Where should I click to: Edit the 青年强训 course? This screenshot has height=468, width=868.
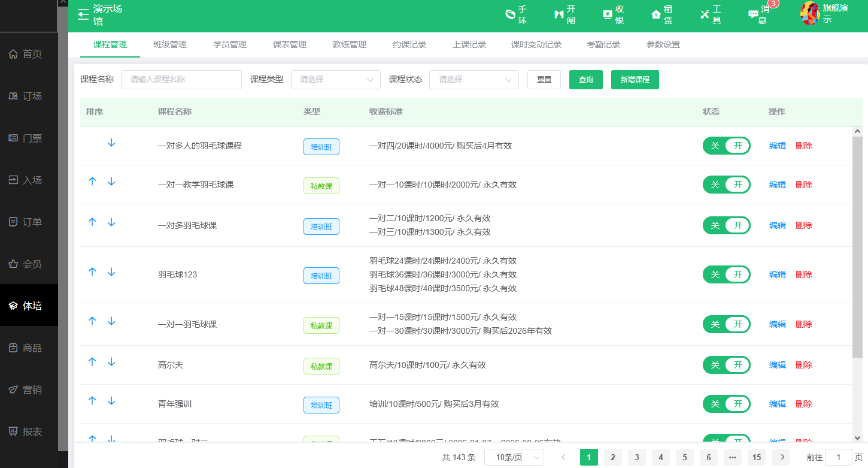click(x=776, y=403)
